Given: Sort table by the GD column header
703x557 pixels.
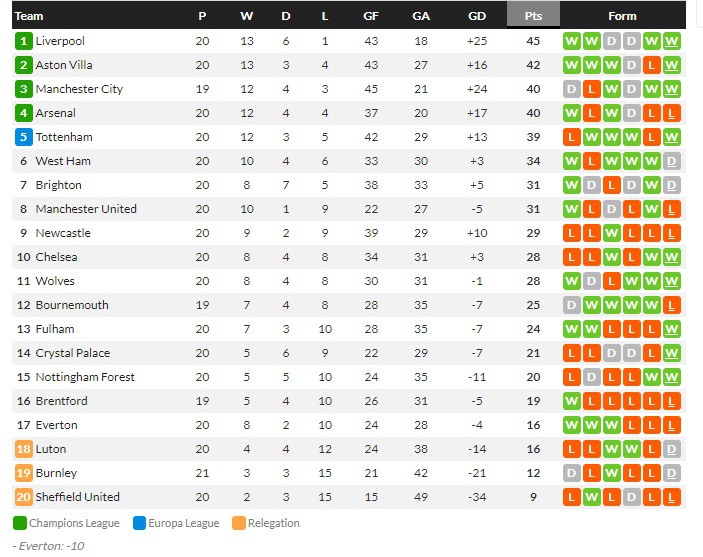Looking at the screenshot, I should 477,16.
